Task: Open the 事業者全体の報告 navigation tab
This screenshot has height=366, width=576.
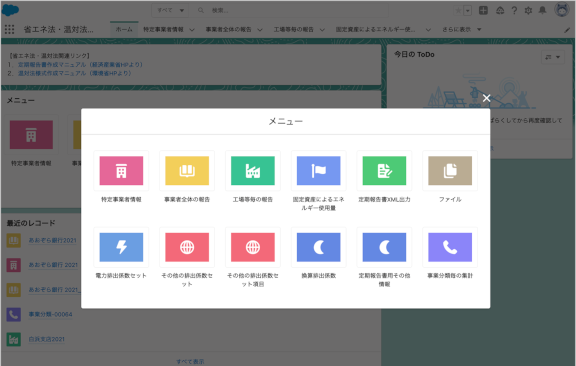Action: click(x=228, y=29)
